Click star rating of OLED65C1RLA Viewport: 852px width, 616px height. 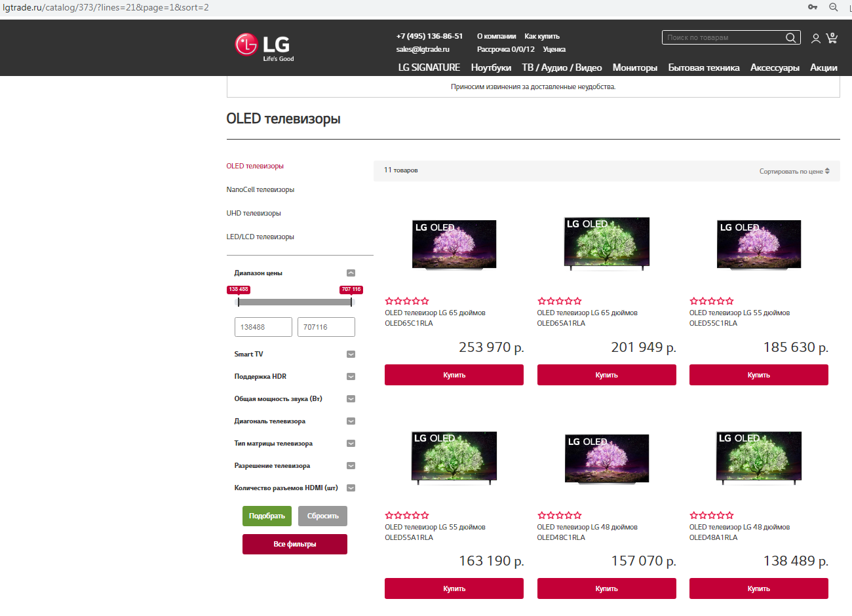(x=407, y=301)
